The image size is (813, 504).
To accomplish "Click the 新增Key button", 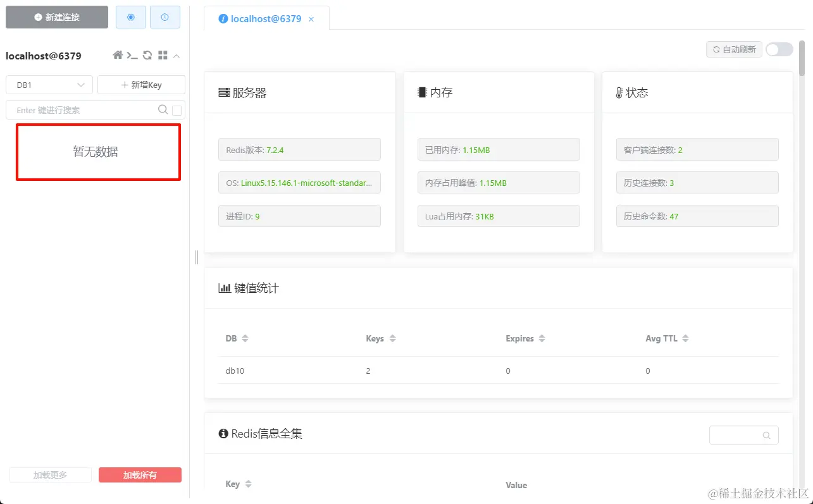I will [x=141, y=85].
